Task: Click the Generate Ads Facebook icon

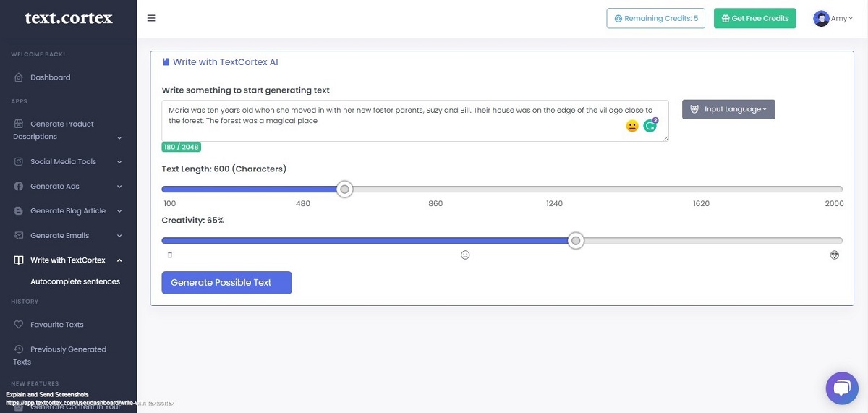Action: (19, 187)
